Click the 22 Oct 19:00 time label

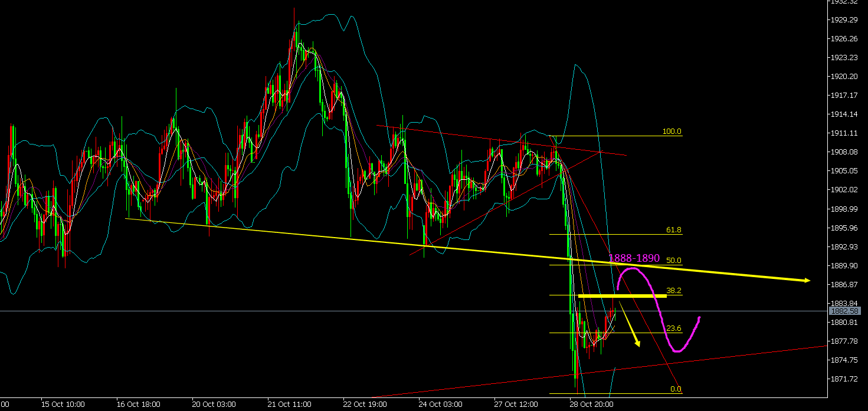[x=365, y=405]
